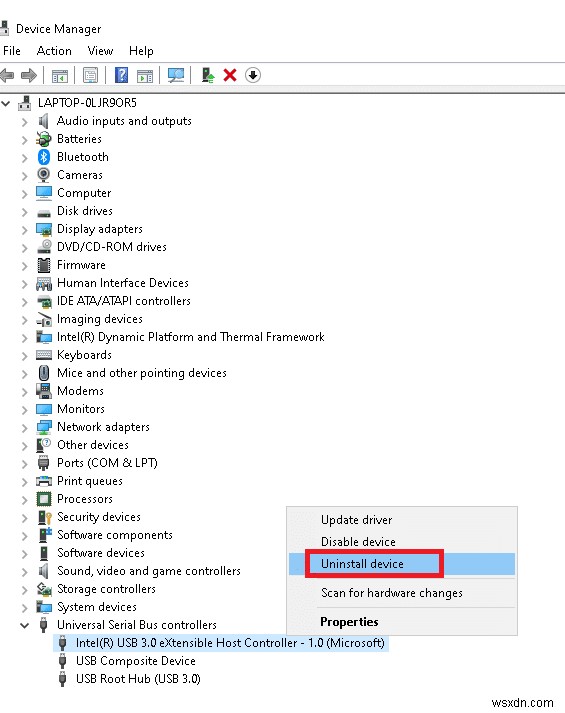Expand the Monitors category
This screenshot has width=565, height=713.
coord(25,410)
